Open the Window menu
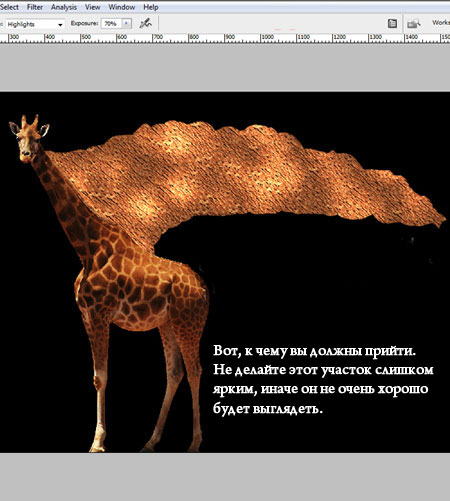This screenshot has height=501, width=450. tap(121, 7)
